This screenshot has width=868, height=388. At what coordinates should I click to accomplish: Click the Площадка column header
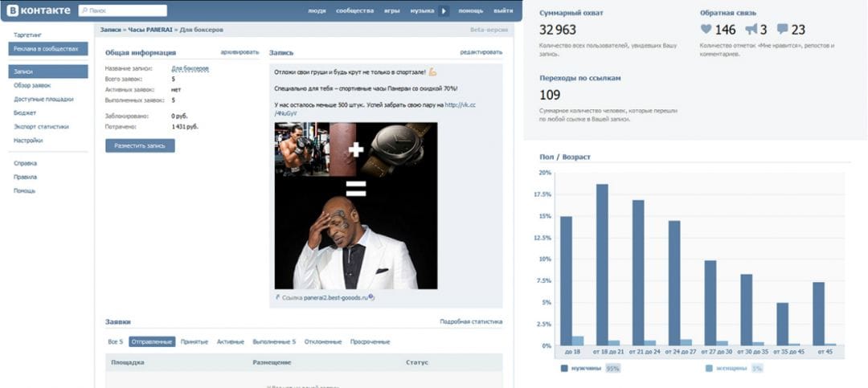[x=127, y=362]
